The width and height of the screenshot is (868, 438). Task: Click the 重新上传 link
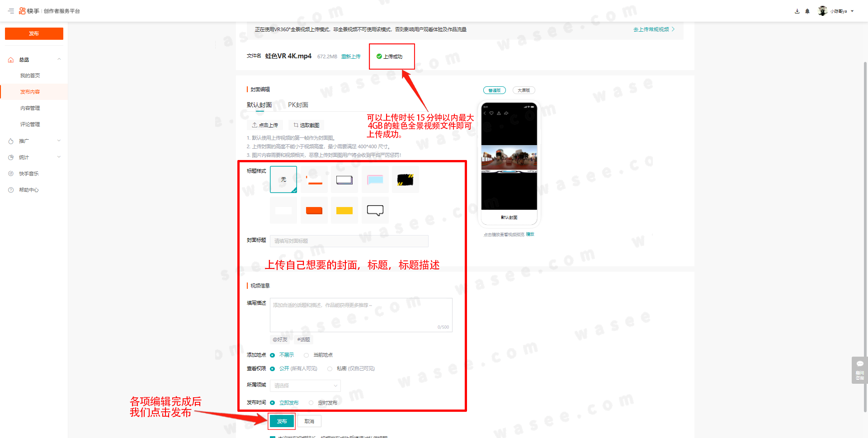(x=351, y=57)
